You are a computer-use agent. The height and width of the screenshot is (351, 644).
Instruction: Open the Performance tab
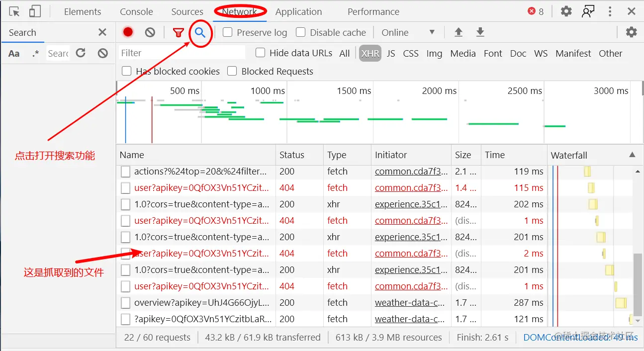click(373, 11)
